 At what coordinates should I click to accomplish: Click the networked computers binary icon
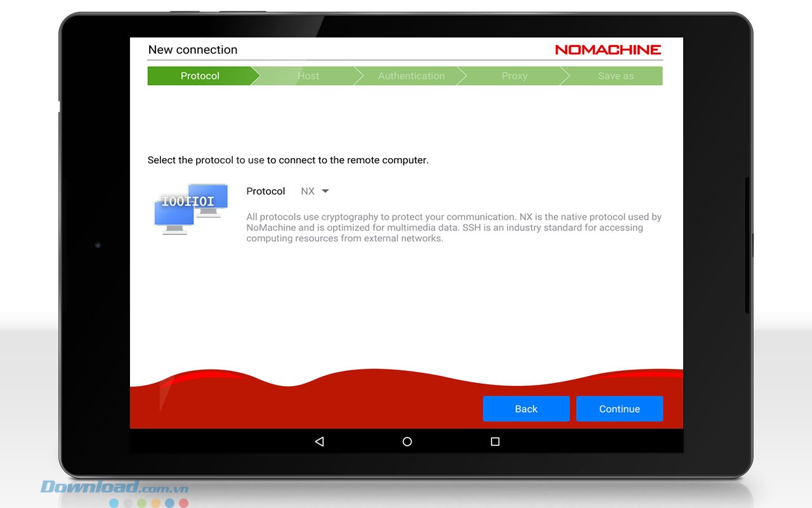tap(191, 209)
